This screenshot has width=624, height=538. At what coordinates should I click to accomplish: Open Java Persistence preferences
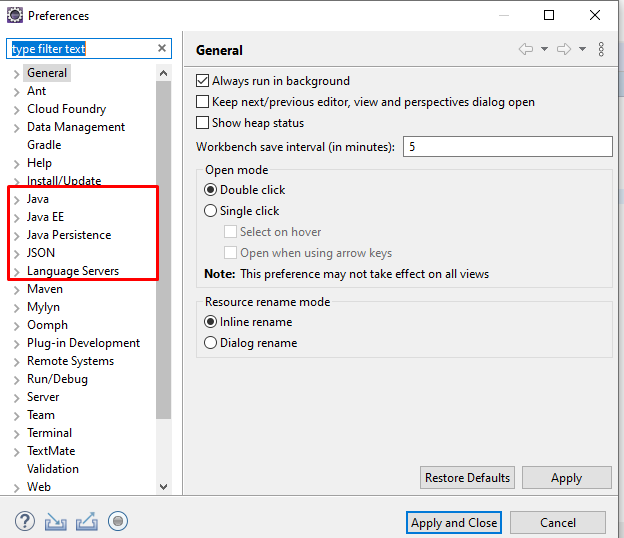[x=69, y=235]
